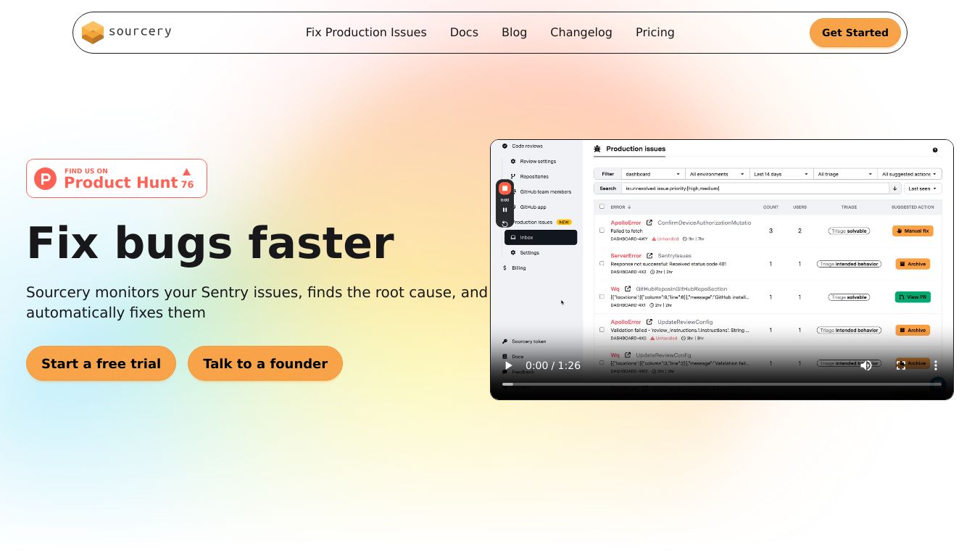The image size is (980, 551).
Task: Select GitHub team members in the sidebar
Action: coord(545,192)
